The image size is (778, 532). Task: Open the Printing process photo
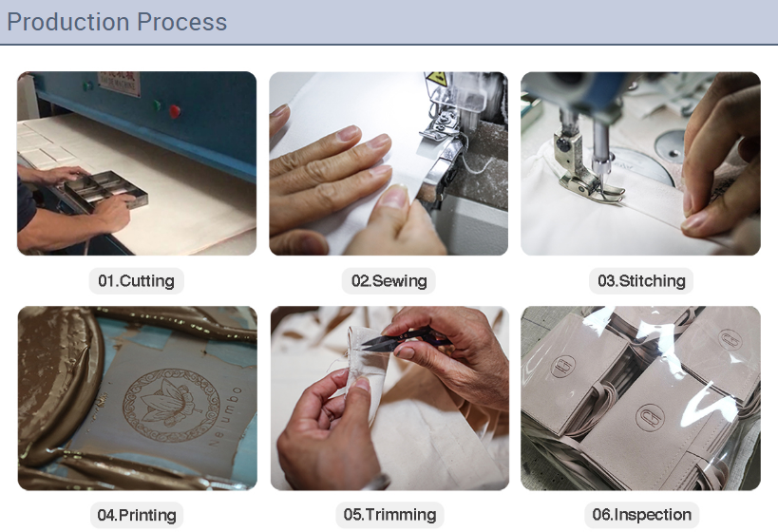(138, 398)
